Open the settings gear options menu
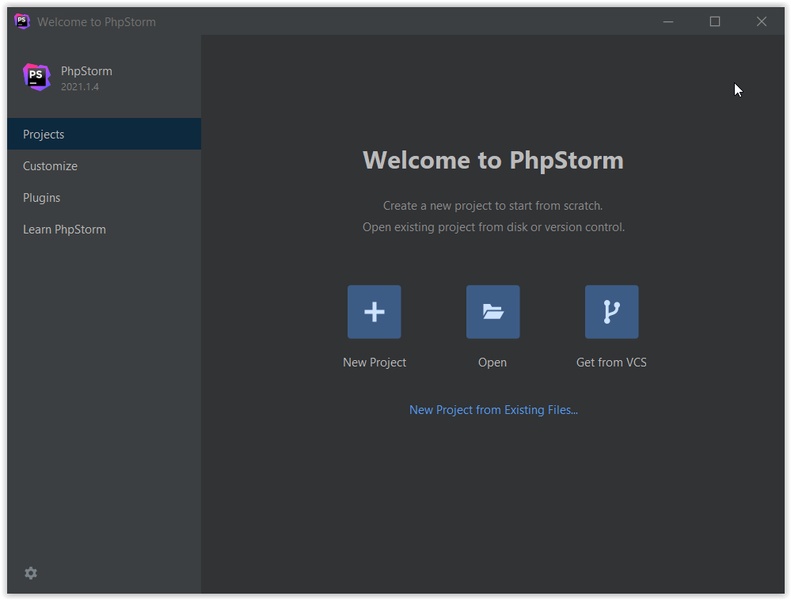The height and width of the screenshot is (600, 791). (31, 573)
